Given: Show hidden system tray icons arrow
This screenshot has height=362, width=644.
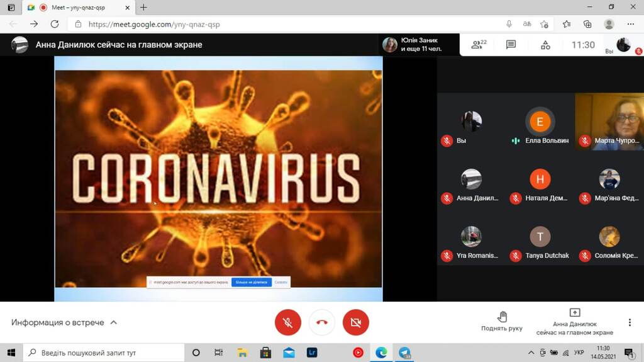Looking at the screenshot, I should point(531,353).
